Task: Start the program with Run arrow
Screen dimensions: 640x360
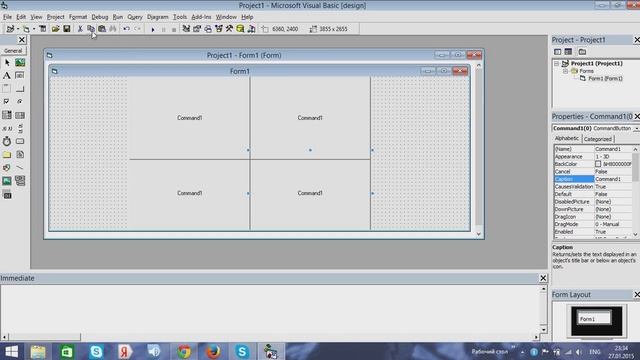Action: pos(153,29)
